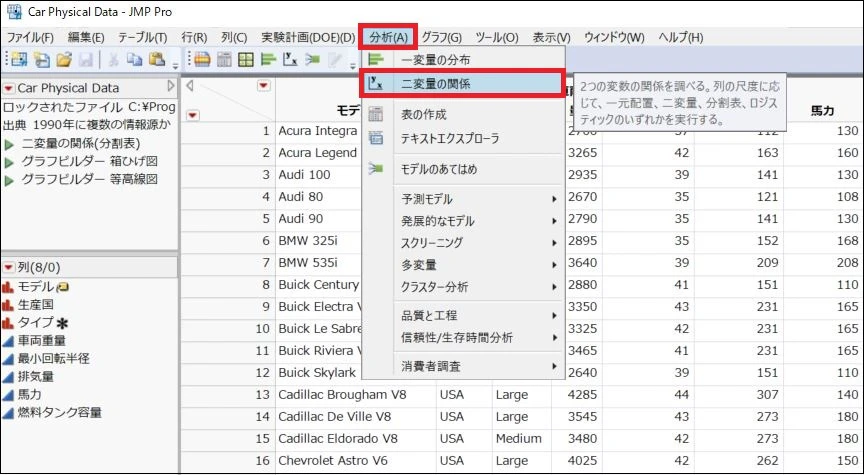This screenshot has height=475, width=864.
Task: Expand the 消費者調査 submenu
Action: click(479, 366)
